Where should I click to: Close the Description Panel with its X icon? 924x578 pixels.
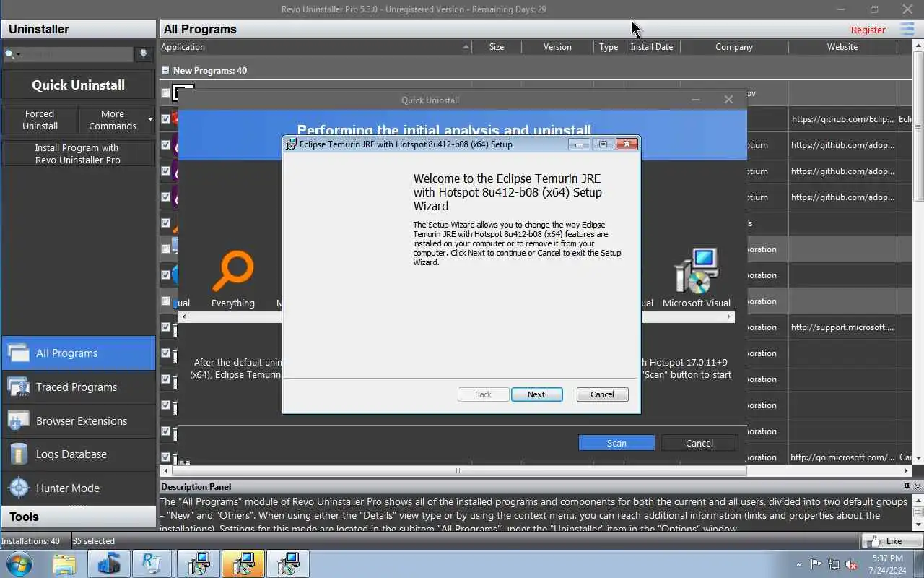click(918, 486)
